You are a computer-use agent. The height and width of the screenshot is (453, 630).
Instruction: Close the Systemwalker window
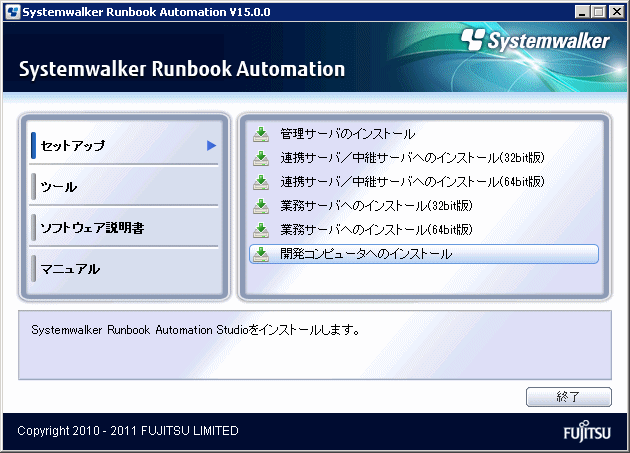click(x=617, y=12)
